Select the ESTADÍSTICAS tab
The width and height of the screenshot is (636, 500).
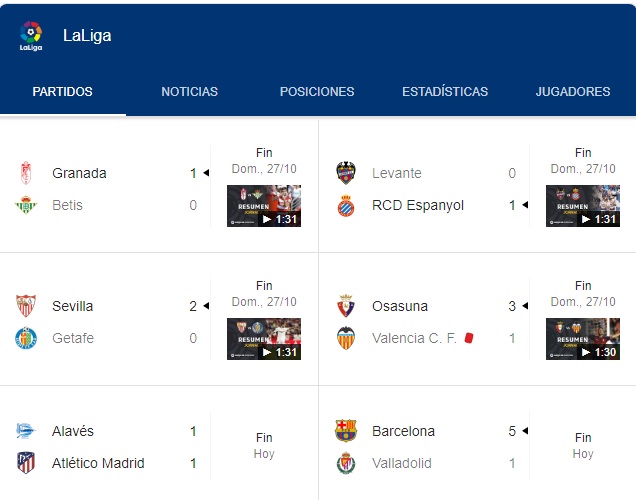pyautogui.click(x=445, y=92)
